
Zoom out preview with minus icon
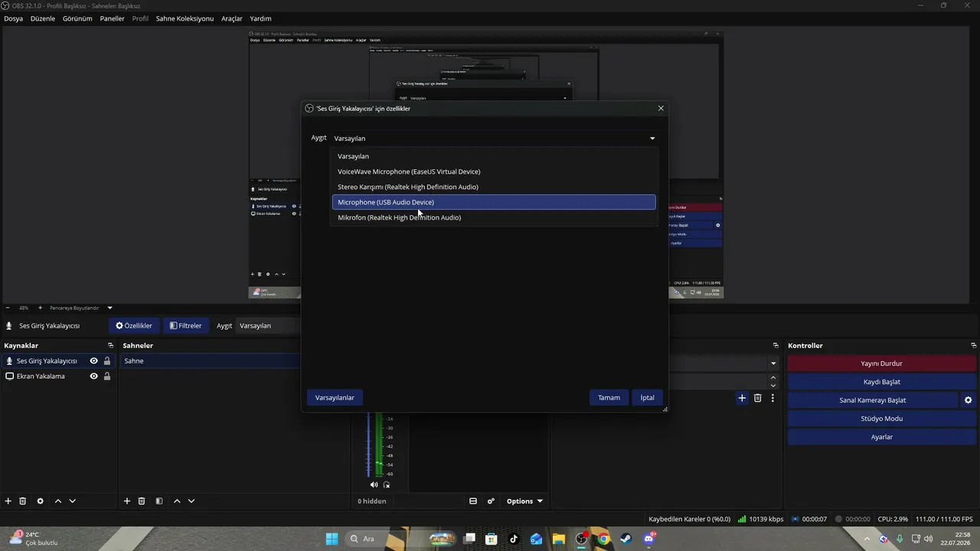click(8, 308)
